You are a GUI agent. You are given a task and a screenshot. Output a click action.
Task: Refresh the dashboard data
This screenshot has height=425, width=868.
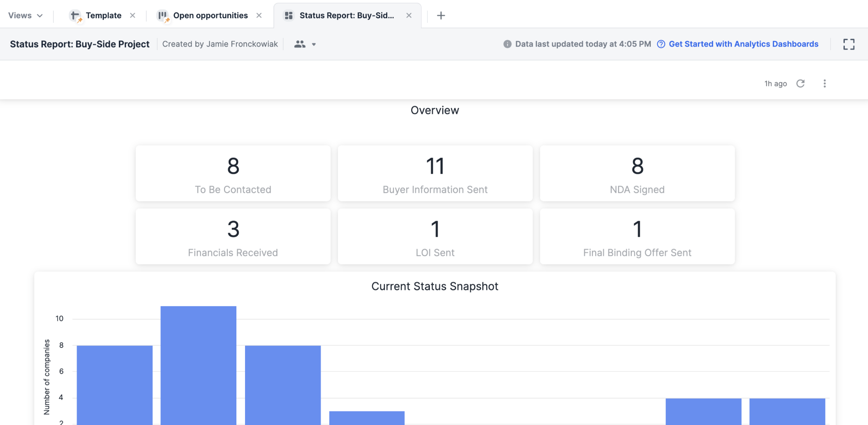coord(801,83)
